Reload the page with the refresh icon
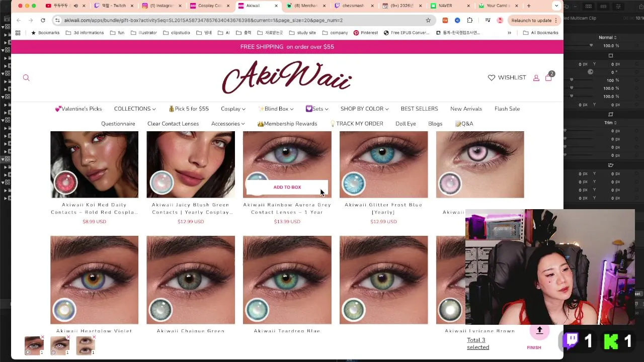The height and width of the screenshot is (362, 644). [43, 20]
